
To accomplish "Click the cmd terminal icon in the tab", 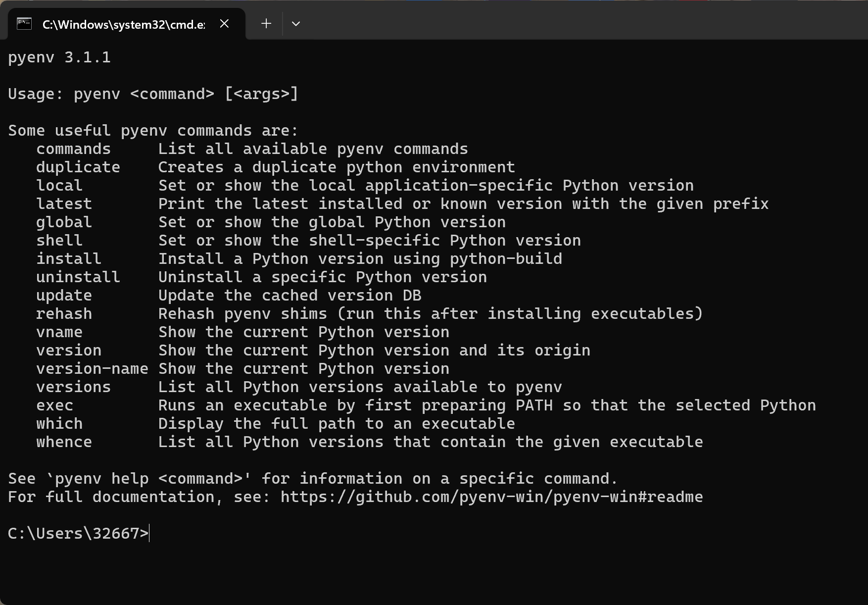I will [x=24, y=24].
